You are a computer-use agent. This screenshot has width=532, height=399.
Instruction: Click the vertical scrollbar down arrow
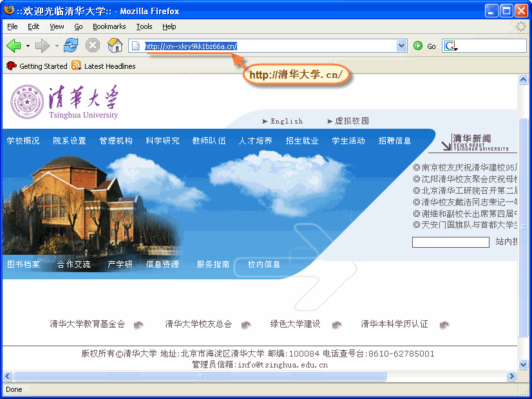[x=523, y=365]
